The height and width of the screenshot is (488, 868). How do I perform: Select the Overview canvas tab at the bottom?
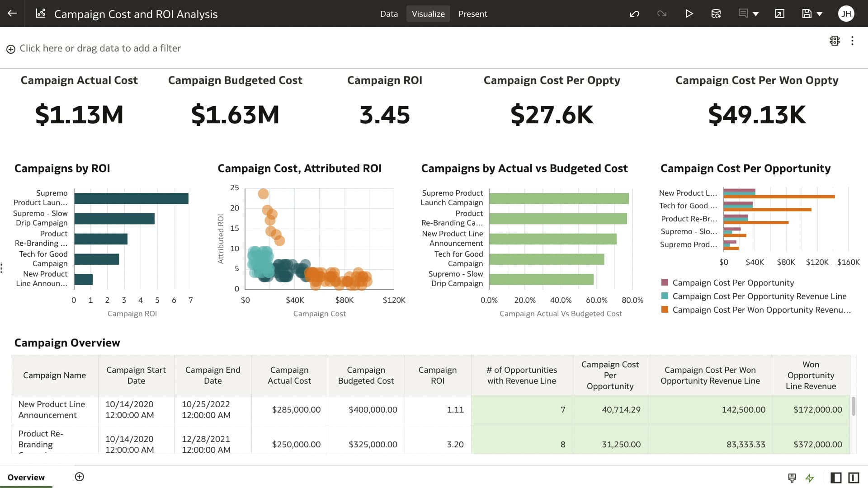click(26, 477)
